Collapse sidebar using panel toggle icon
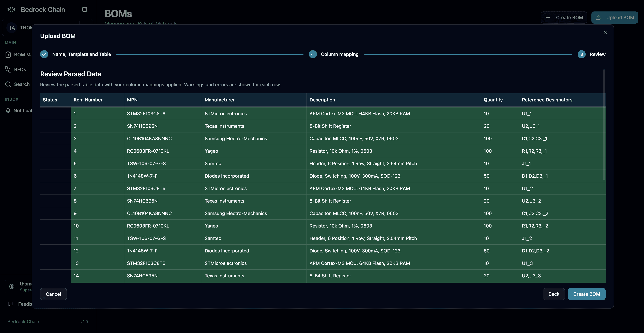Screen dimensions: 644x333 [84, 9]
